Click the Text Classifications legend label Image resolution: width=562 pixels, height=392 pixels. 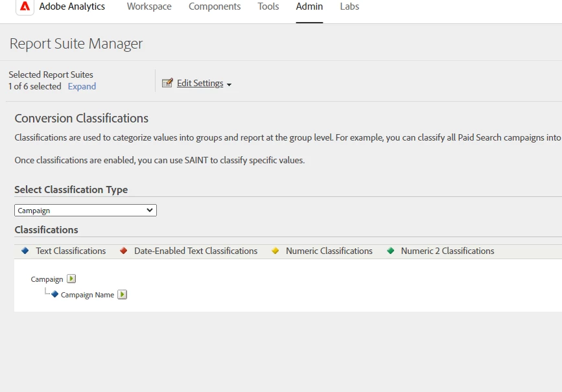pos(71,251)
